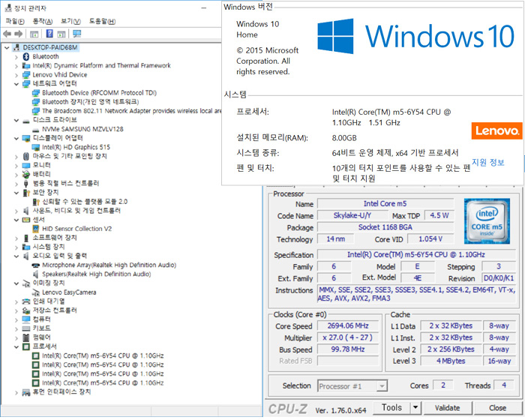525x420 pixels.
Task: Click the Bus Speed value 99.78 MHz
Action: (x=348, y=349)
